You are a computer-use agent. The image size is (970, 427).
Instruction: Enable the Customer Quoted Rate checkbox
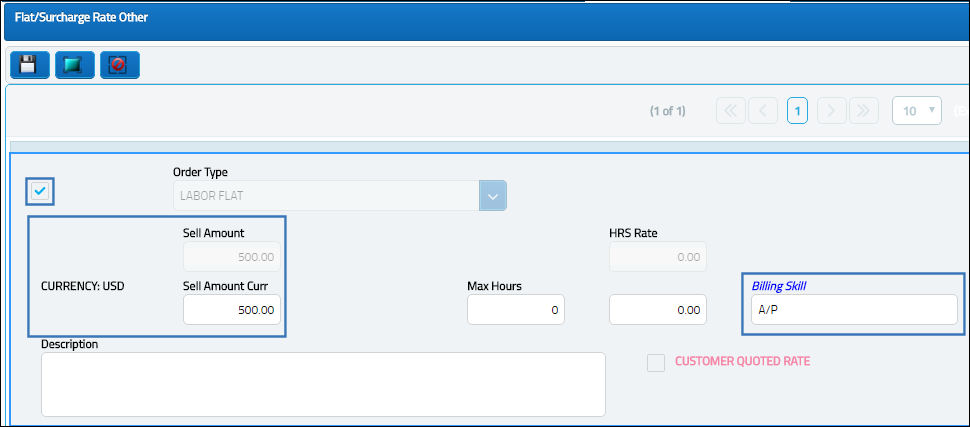pyautogui.click(x=656, y=363)
